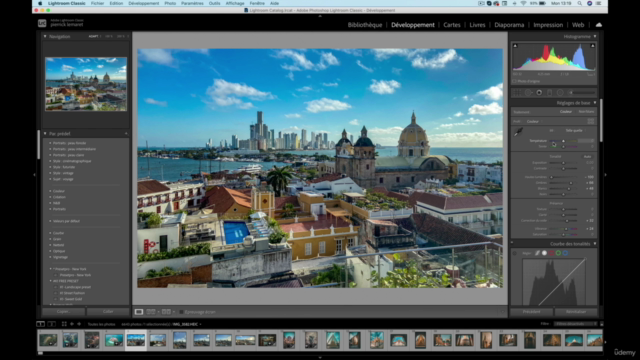640x360 pixels.
Task: Open the Web module
Action: click(578, 25)
